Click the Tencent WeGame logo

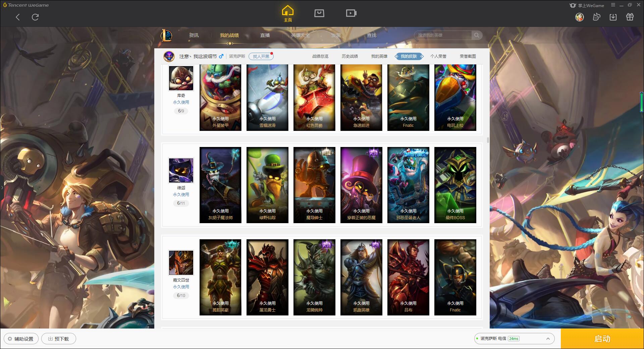26,5
